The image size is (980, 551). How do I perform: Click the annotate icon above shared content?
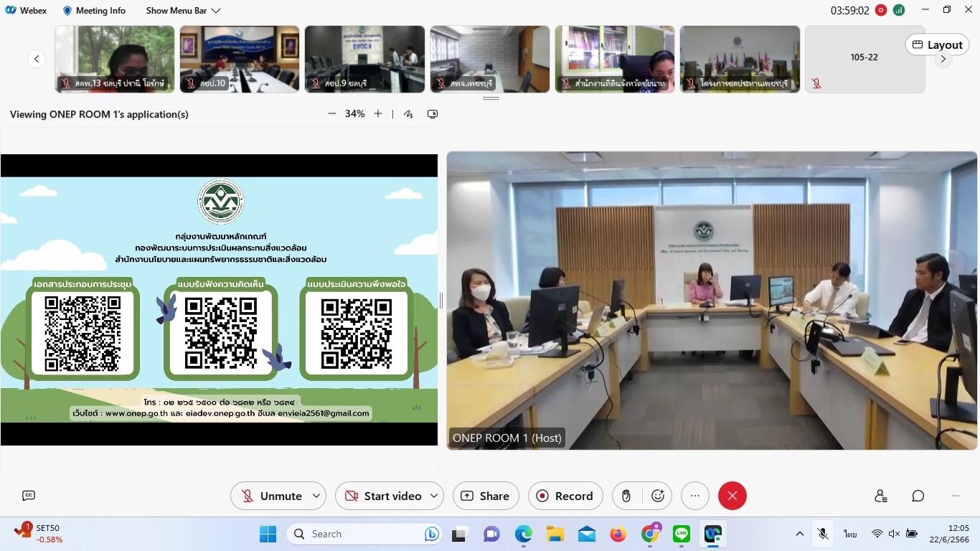click(x=408, y=114)
